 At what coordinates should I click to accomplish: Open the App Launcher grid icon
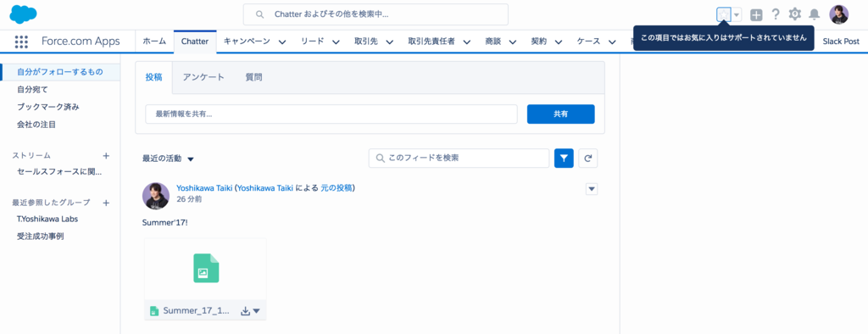[x=21, y=42]
